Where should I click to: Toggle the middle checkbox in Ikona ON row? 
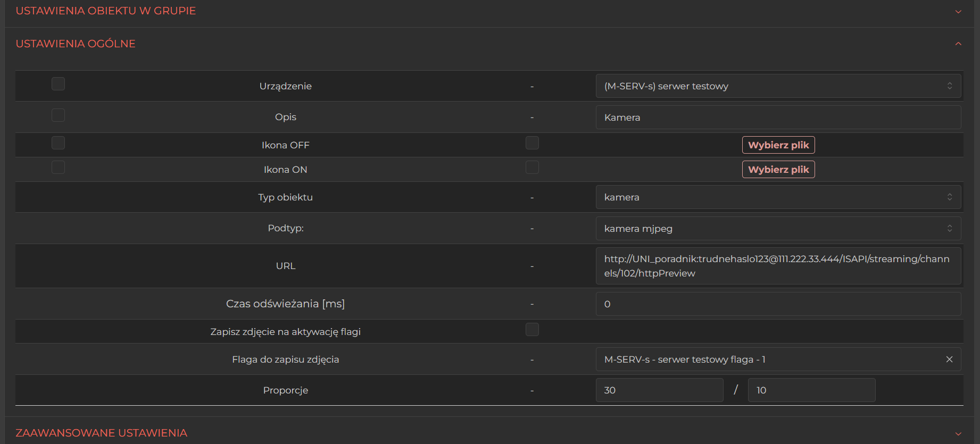532,167
